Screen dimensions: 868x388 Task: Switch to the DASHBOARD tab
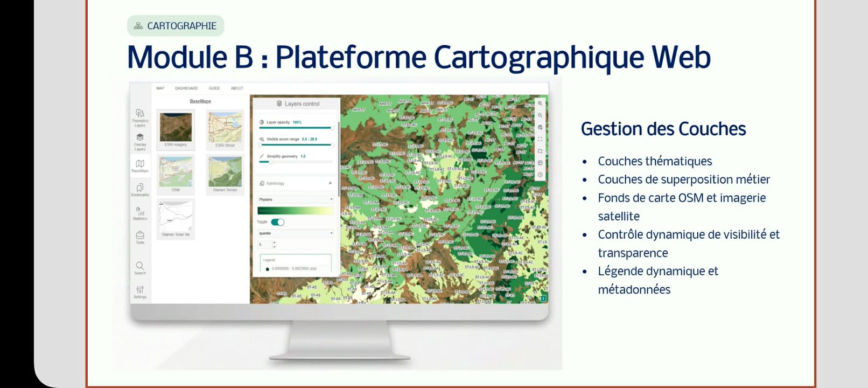(x=186, y=88)
